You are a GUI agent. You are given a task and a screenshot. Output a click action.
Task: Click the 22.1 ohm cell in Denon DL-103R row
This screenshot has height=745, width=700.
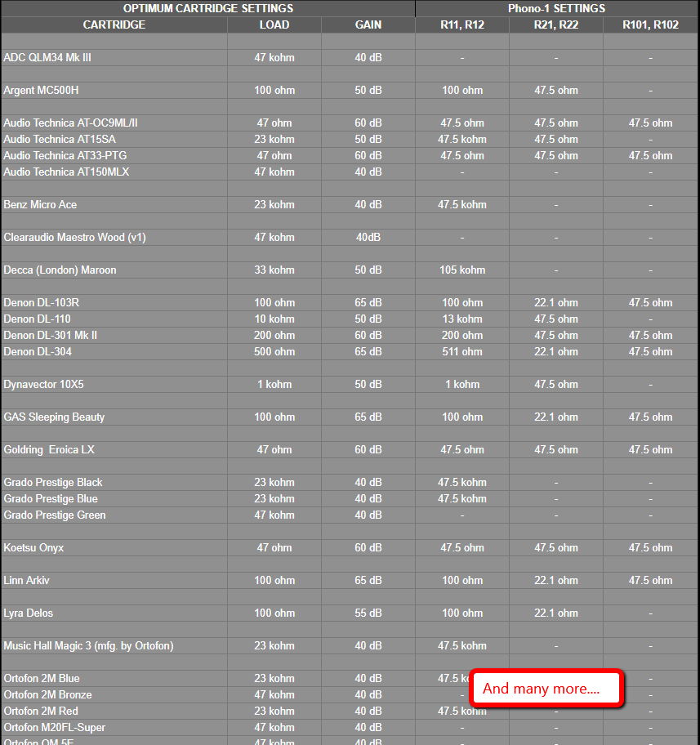pos(556,302)
